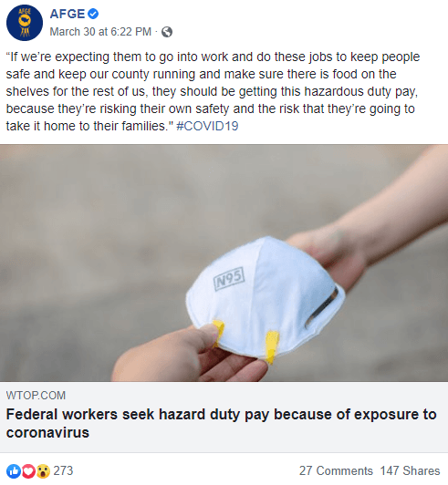Click the word coronavirus in the headline
Viewport: 448px width, 485px height.
[47, 432]
